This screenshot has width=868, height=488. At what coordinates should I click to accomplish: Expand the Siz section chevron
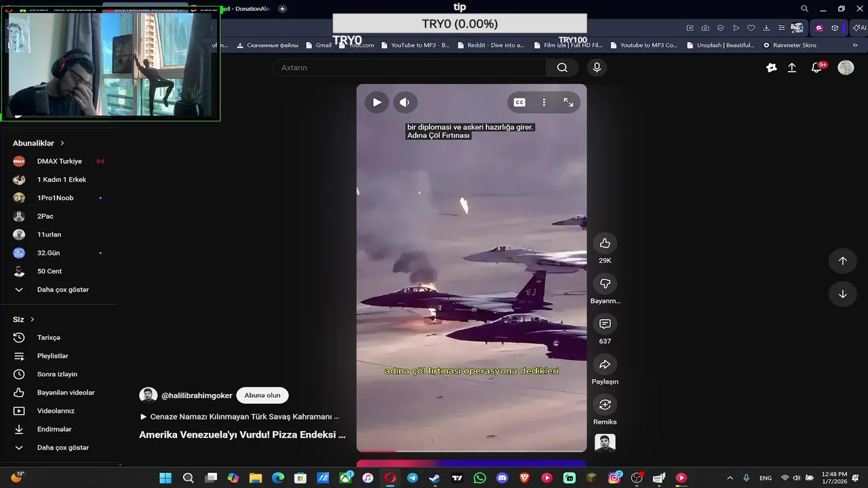(32, 319)
